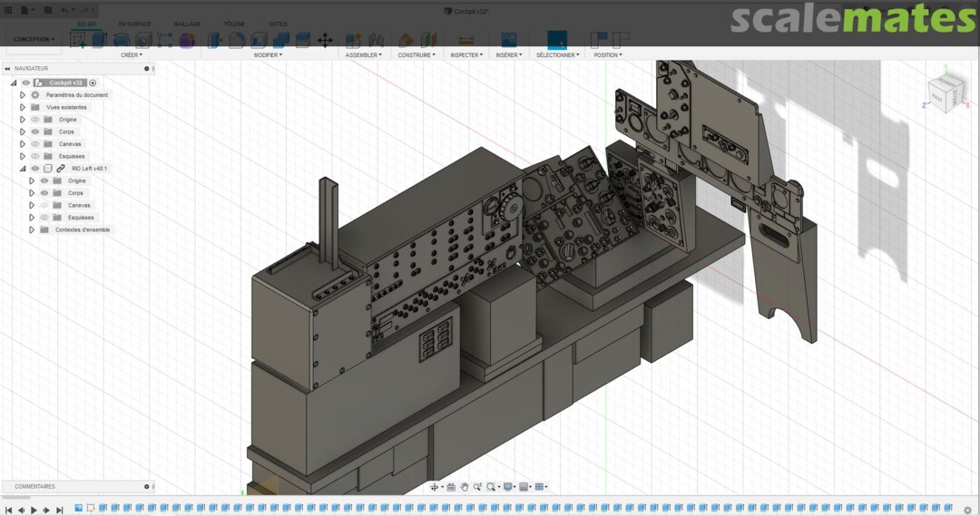Open the CONCEPTION workspace dropdown
This screenshot has height=516, width=980.
click(34, 39)
